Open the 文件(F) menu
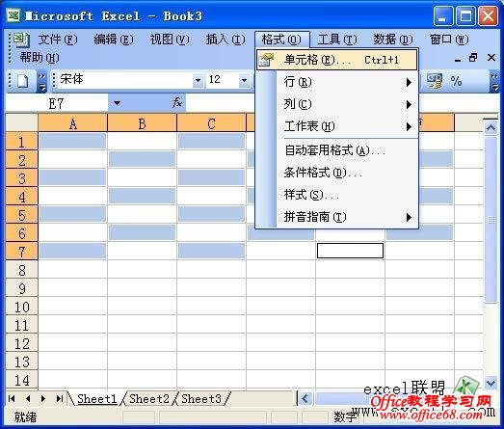 (58, 40)
